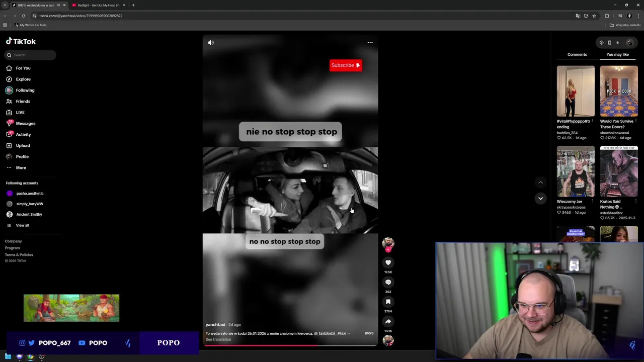The height and width of the screenshot is (362, 644).
Task: Open the Following feed
Action: click(25, 90)
